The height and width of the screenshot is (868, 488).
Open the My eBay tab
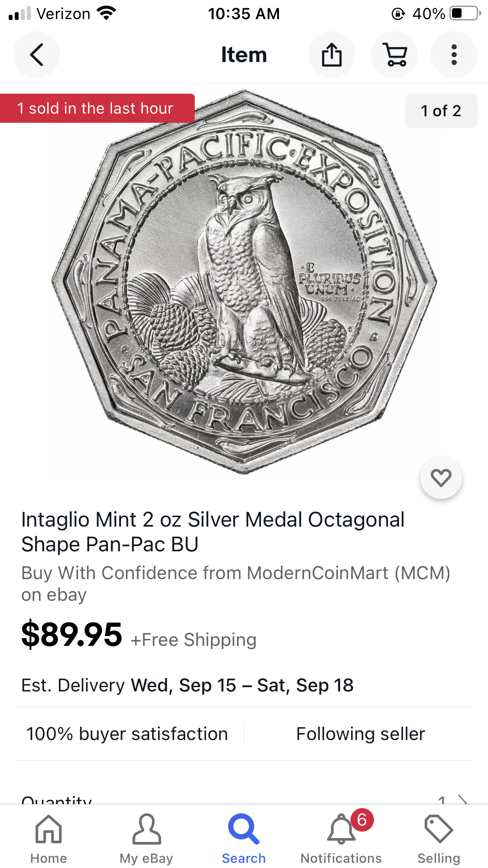[146, 839]
